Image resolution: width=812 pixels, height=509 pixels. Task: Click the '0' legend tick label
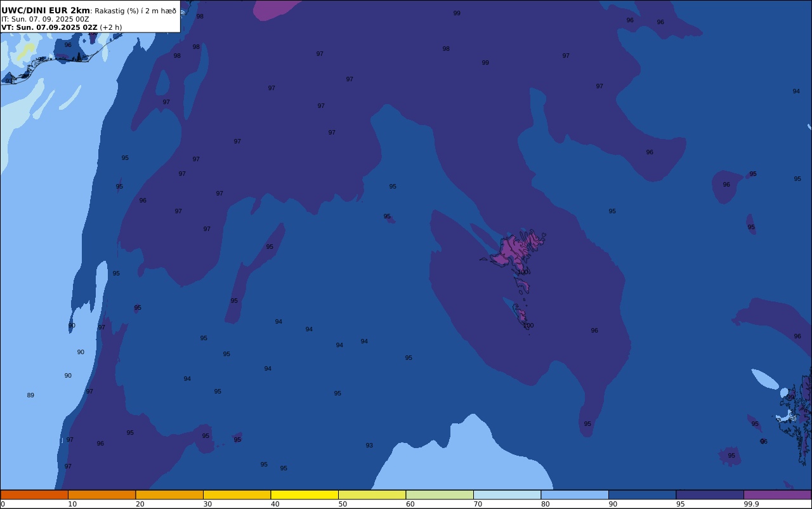click(x=3, y=504)
